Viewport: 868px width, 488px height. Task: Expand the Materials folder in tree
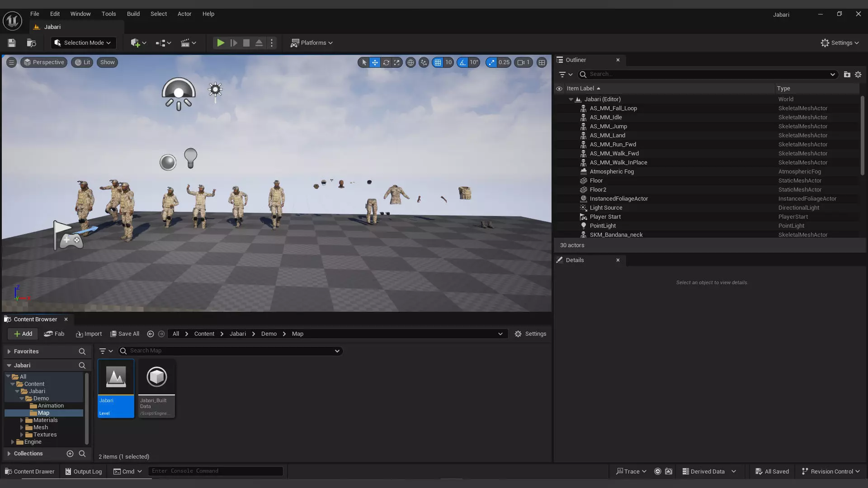(22, 420)
